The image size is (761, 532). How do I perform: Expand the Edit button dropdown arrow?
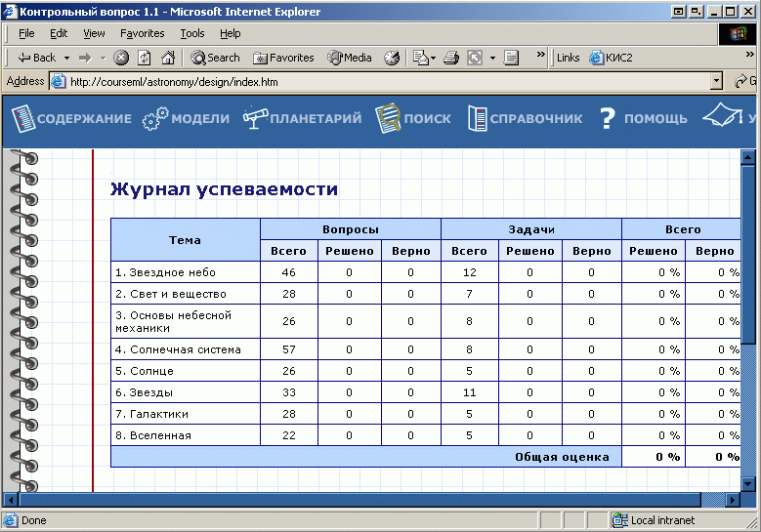pyautogui.click(x=492, y=59)
